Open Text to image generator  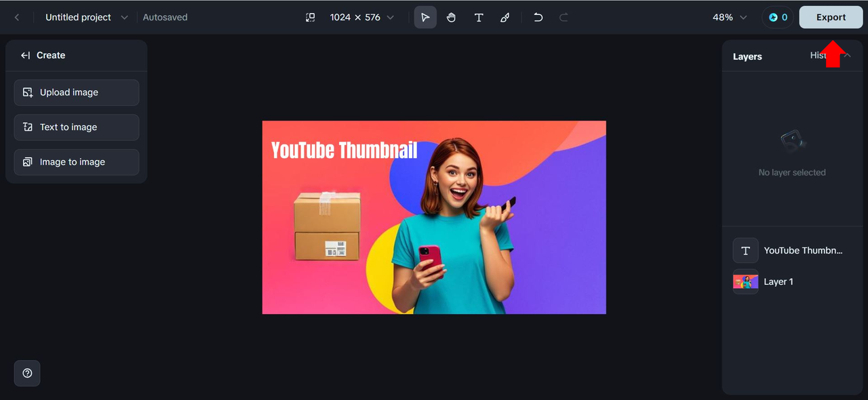[x=77, y=127]
